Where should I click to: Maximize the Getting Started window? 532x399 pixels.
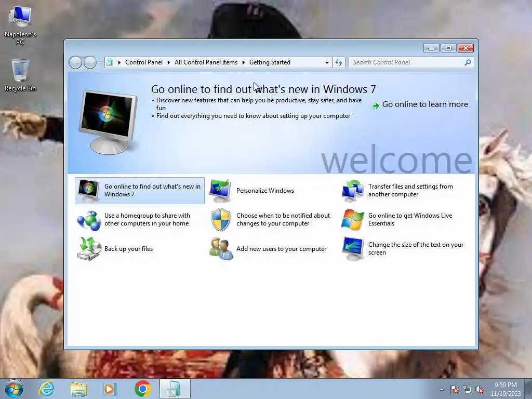point(448,48)
